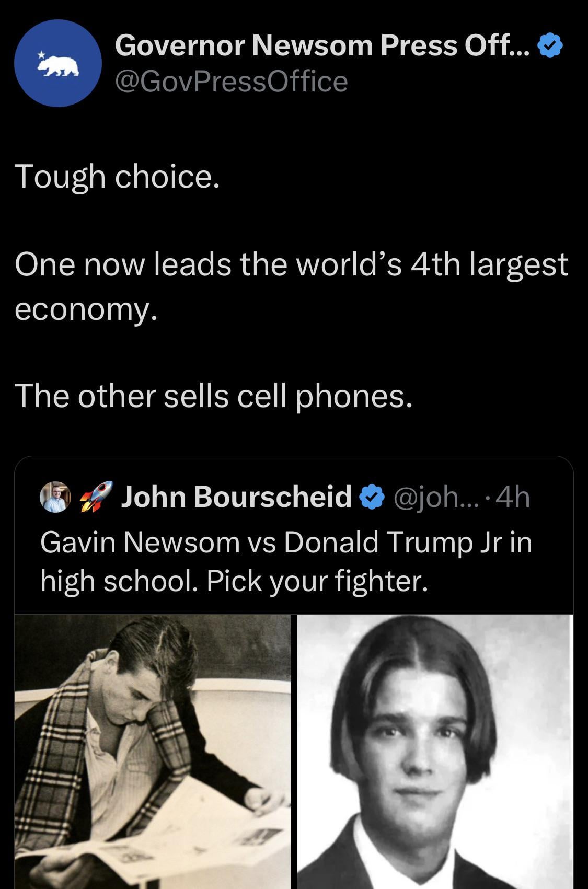Image resolution: width=588 pixels, height=889 pixels.
Task: Tap the '4th largest economy' sentence
Action: coord(291,286)
